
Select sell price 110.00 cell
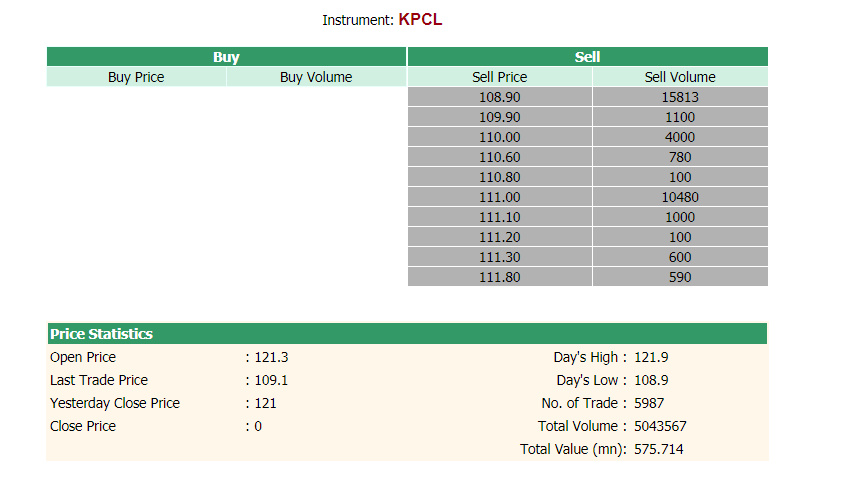click(499, 137)
